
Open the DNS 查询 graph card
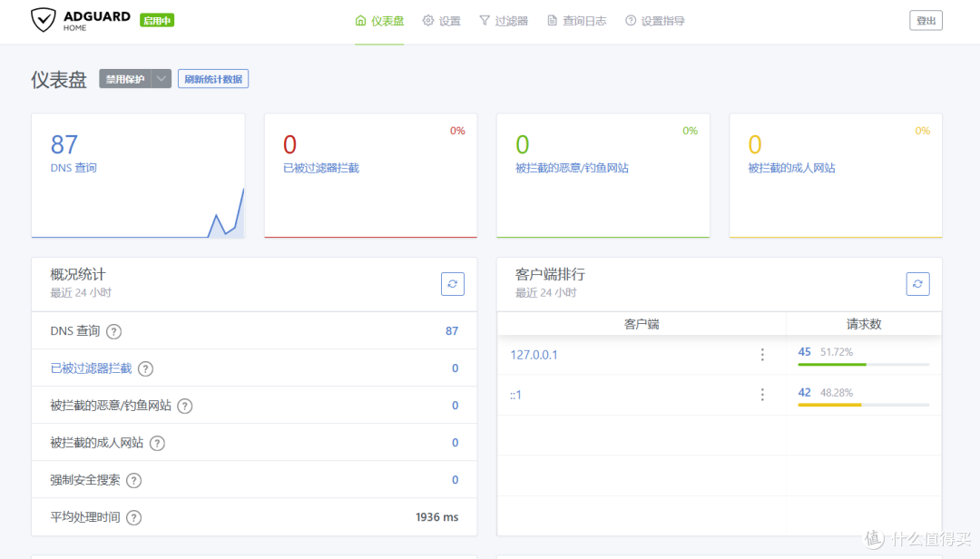click(x=138, y=175)
